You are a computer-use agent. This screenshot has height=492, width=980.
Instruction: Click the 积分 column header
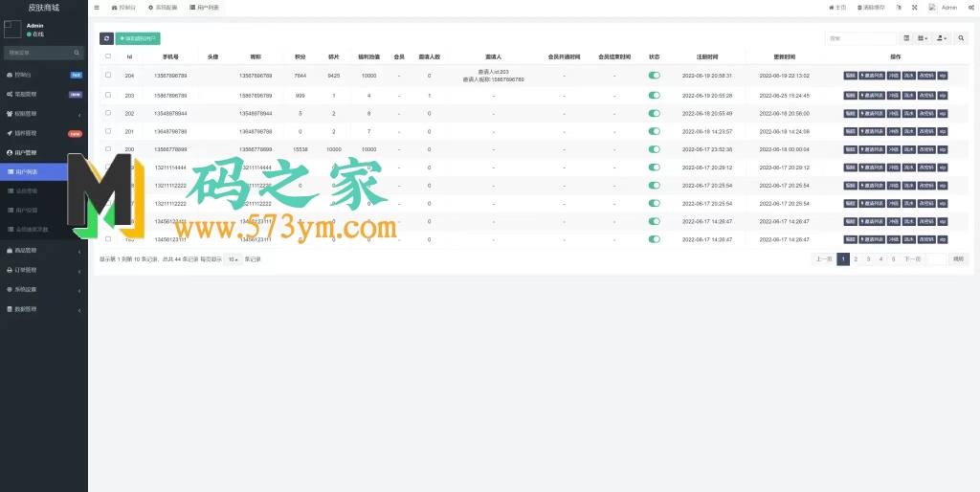[x=300, y=56]
